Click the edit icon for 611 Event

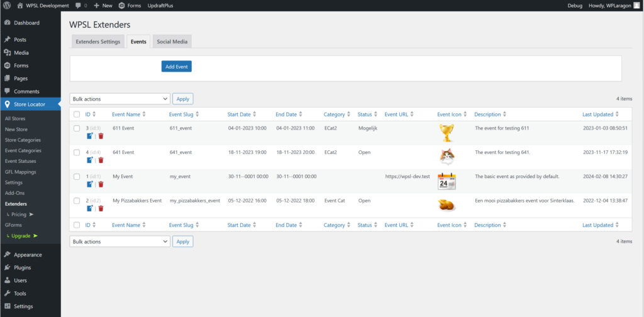pos(89,135)
